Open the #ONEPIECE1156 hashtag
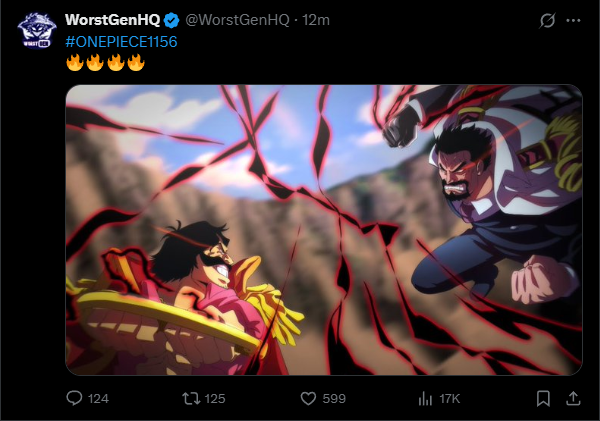The width and height of the screenshot is (600, 421). pos(121,42)
